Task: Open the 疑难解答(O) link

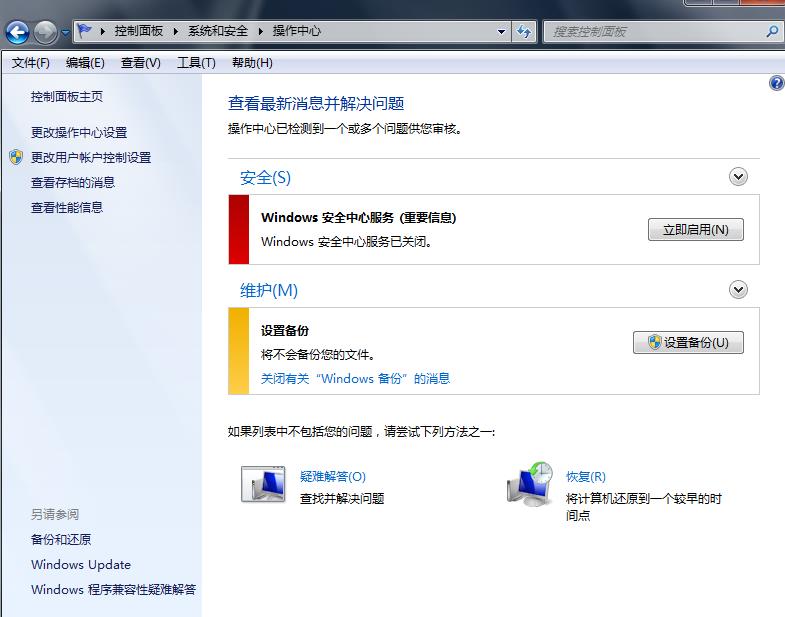Action: pos(332,476)
